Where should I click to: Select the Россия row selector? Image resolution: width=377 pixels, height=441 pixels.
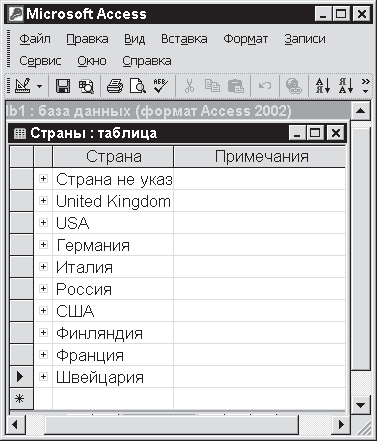coord(21,289)
